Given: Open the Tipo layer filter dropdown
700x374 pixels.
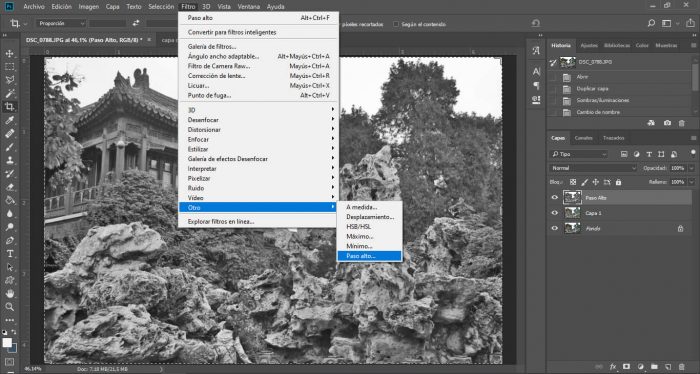Looking at the screenshot, I should pos(579,154).
